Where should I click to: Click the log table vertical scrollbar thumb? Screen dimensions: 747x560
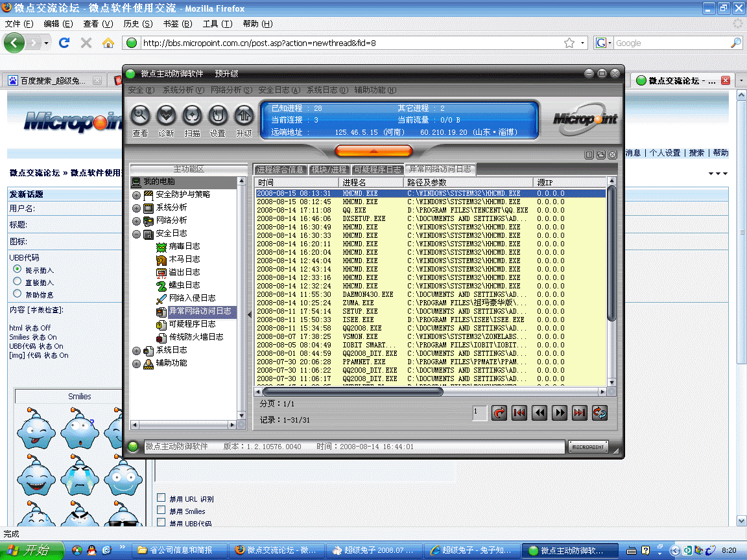[x=611, y=254]
